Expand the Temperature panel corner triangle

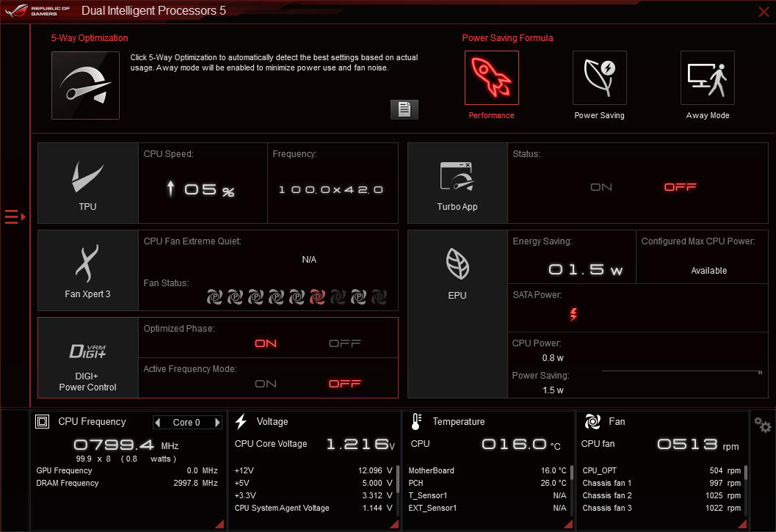[x=568, y=524]
